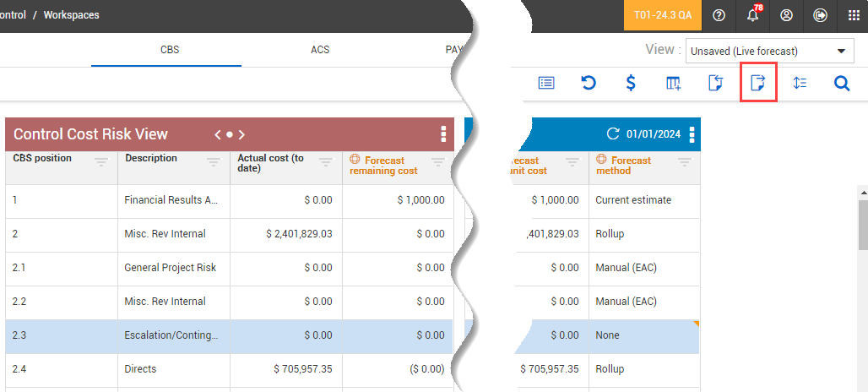868x392 pixels.
Task: Switch to the ACS tab
Action: pyautogui.click(x=320, y=50)
